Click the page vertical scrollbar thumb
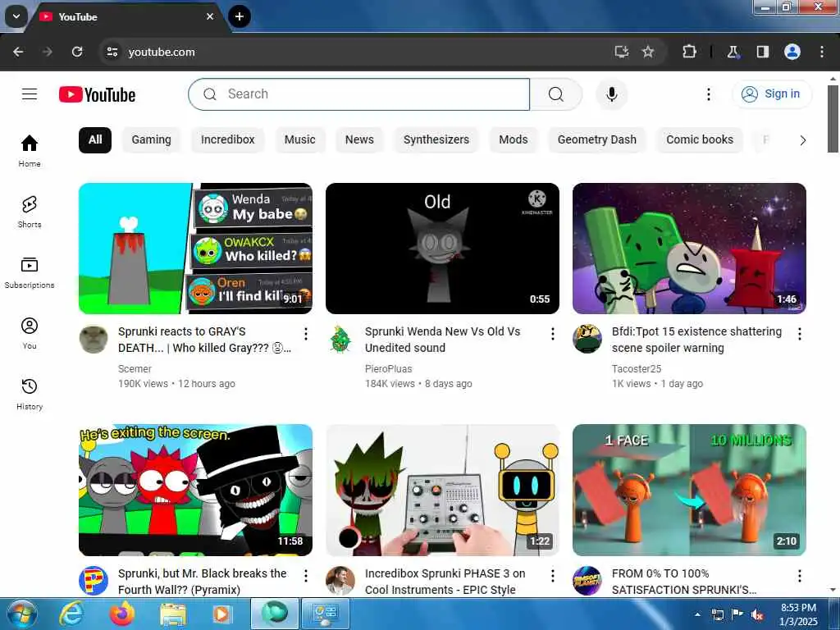Image resolution: width=840 pixels, height=630 pixels. click(x=833, y=118)
